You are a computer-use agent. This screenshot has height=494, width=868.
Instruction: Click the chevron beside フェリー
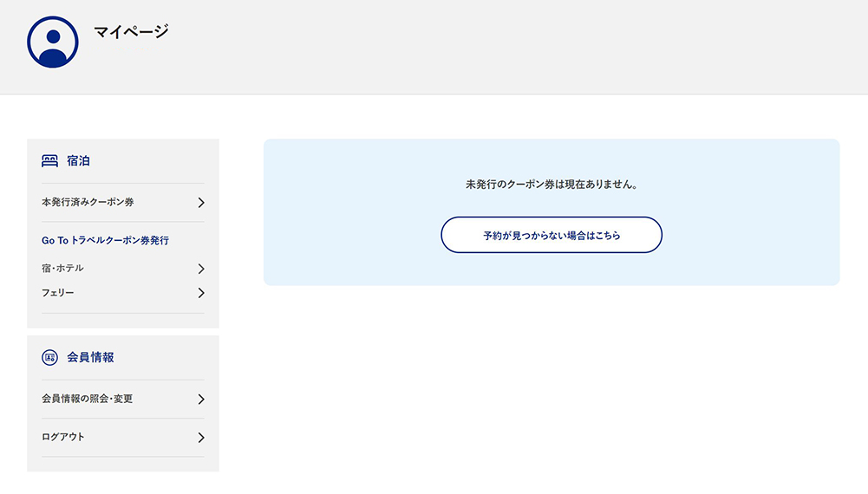[201, 293]
